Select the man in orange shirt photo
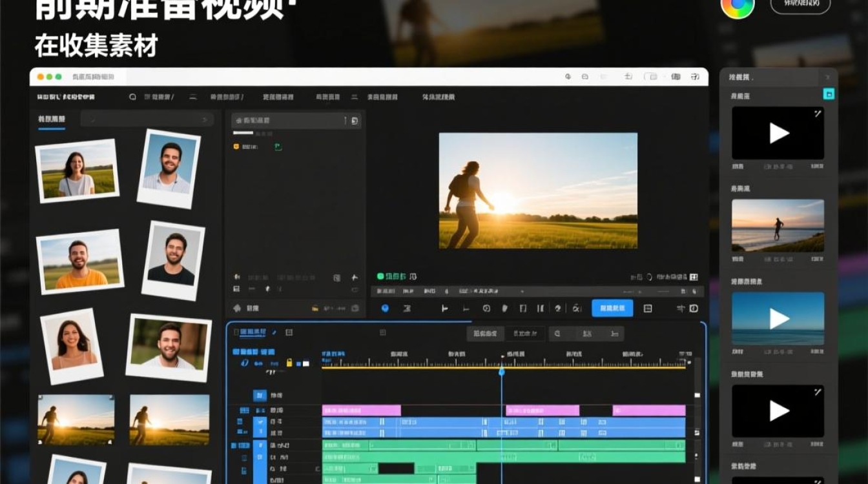The image size is (868, 484). pyautogui.click(x=80, y=261)
